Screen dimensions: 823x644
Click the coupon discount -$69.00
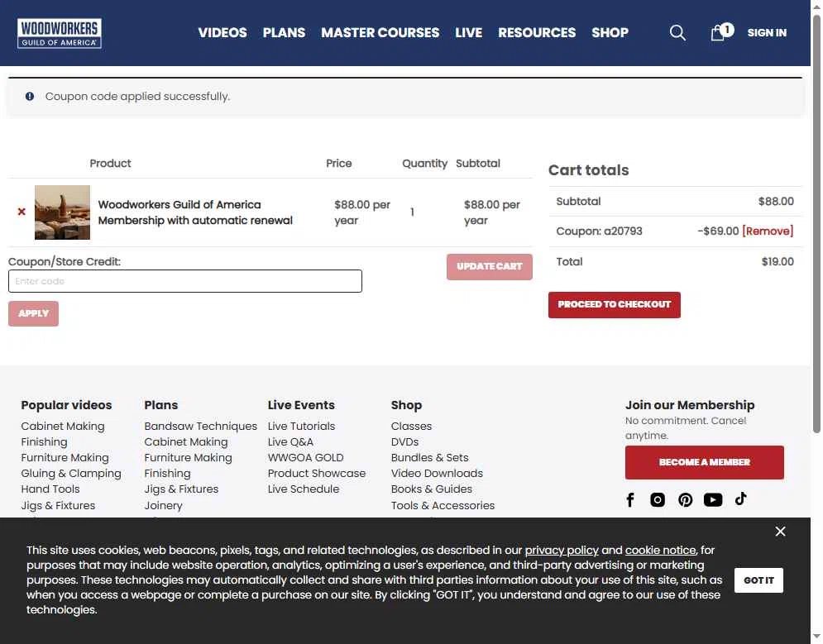717,231
